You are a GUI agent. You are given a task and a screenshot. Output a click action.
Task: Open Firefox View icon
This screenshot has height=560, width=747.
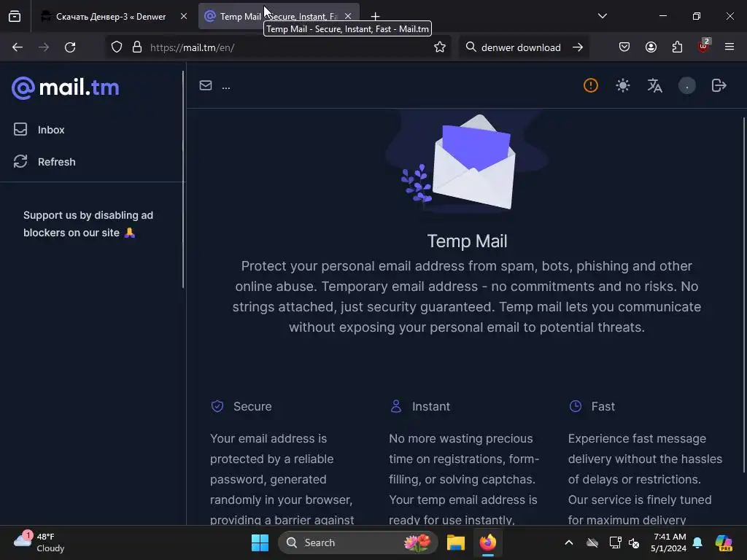pyautogui.click(x=15, y=16)
